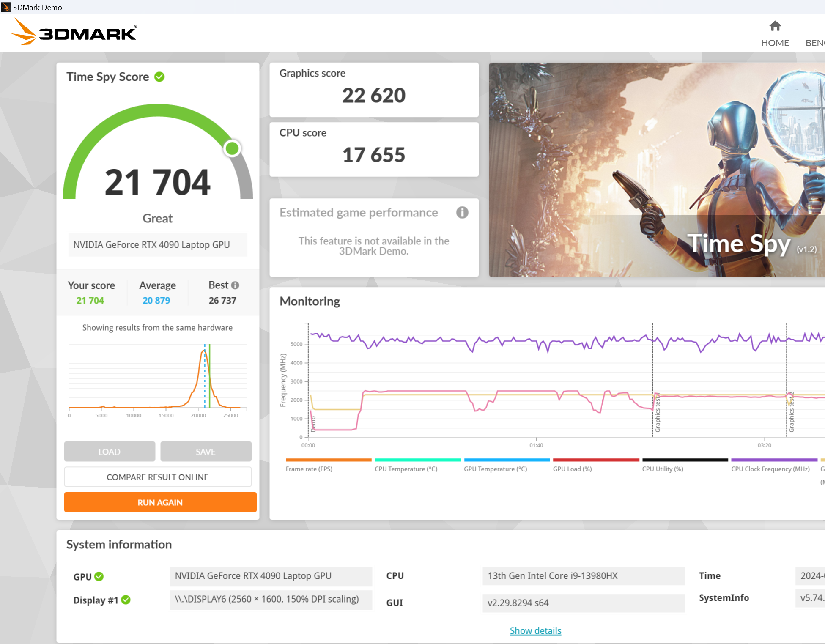Click the Time Spy artwork thumbnail
Screen dimensions: 825x644
click(656, 170)
